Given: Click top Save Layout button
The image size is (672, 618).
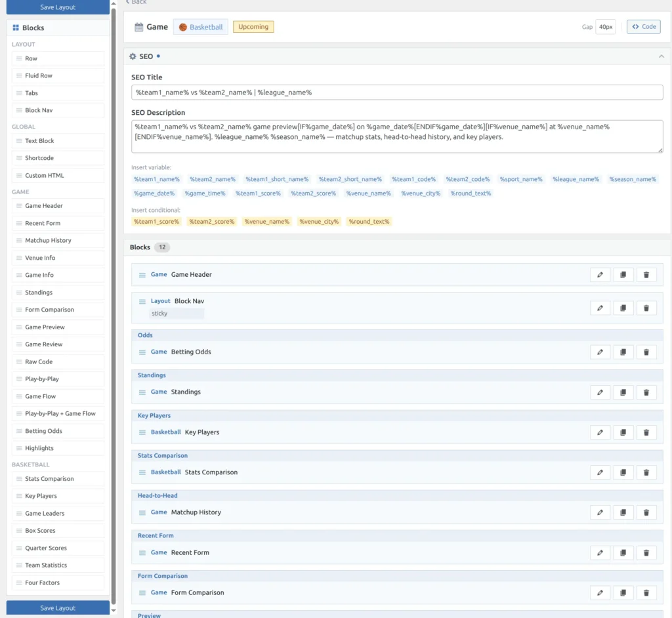Looking at the screenshot, I should tap(58, 7).
